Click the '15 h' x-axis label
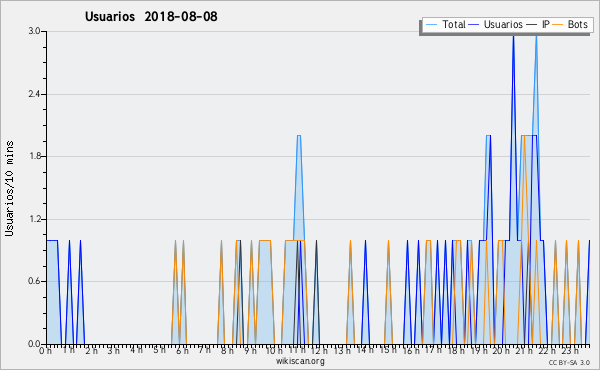Viewport: 600px width, 370px height. (x=388, y=350)
